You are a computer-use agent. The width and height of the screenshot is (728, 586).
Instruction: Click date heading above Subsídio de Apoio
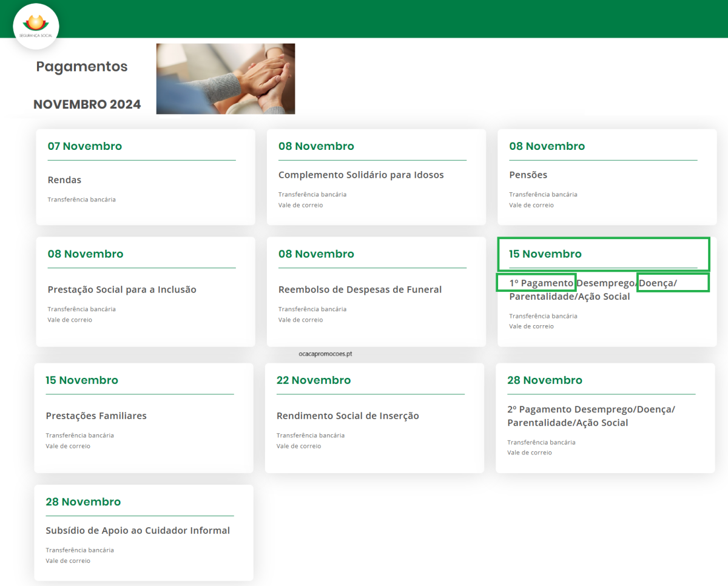(x=83, y=502)
